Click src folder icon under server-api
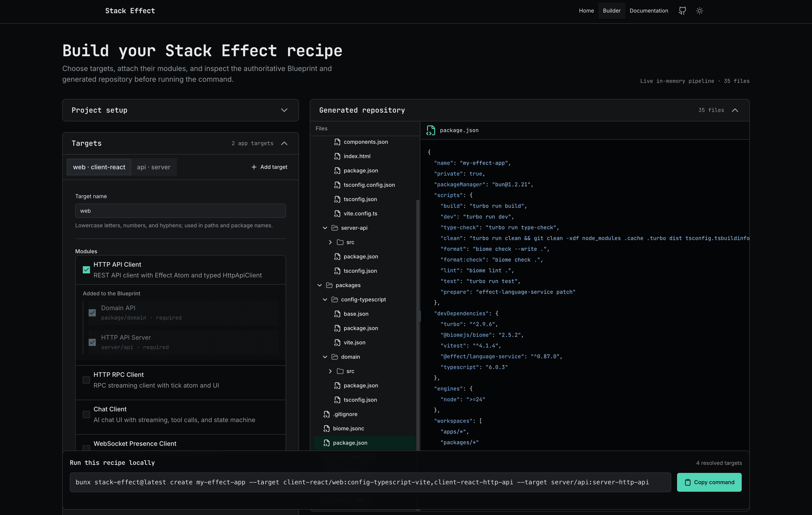The width and height of the screenshot is (812, 515). tap(340, 242)
